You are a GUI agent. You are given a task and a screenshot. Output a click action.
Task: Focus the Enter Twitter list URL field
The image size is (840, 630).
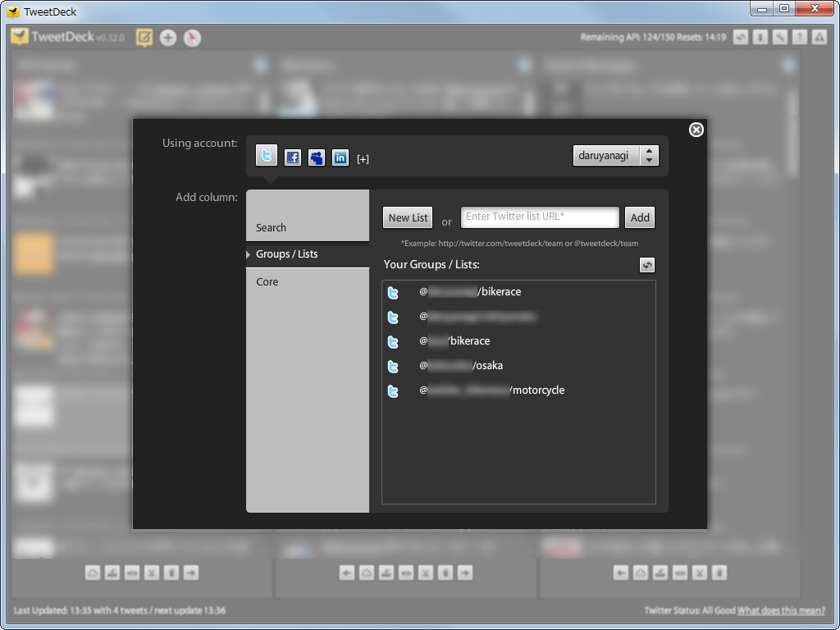[x=540, y=217]
